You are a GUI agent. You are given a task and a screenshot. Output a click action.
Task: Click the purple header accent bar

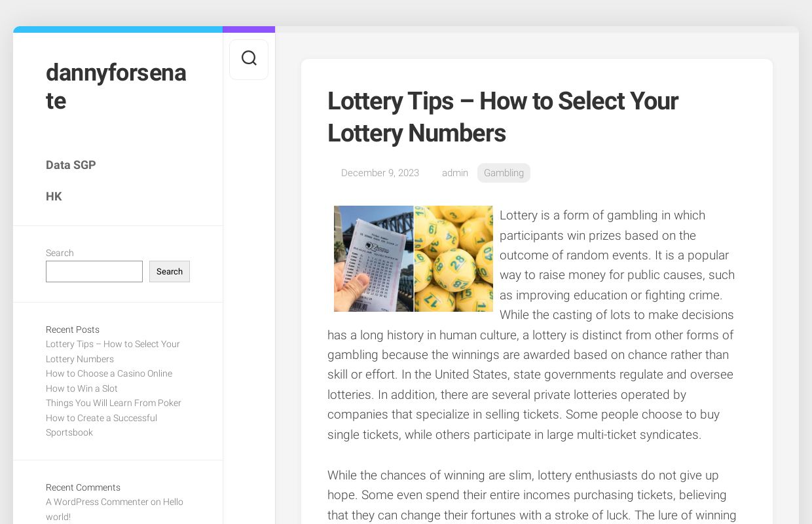[x=249, y=29]
